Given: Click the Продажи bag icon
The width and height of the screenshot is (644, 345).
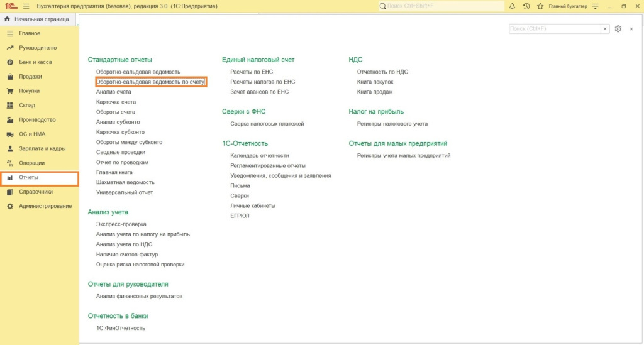Looking at the screenshot, I should point(10,76).
